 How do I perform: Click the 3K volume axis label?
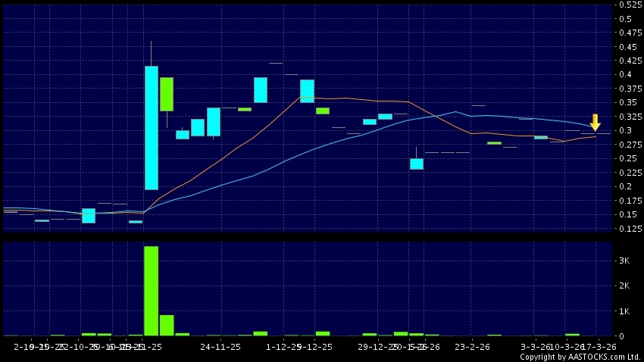pyautogui.click(x=624, y=261)
